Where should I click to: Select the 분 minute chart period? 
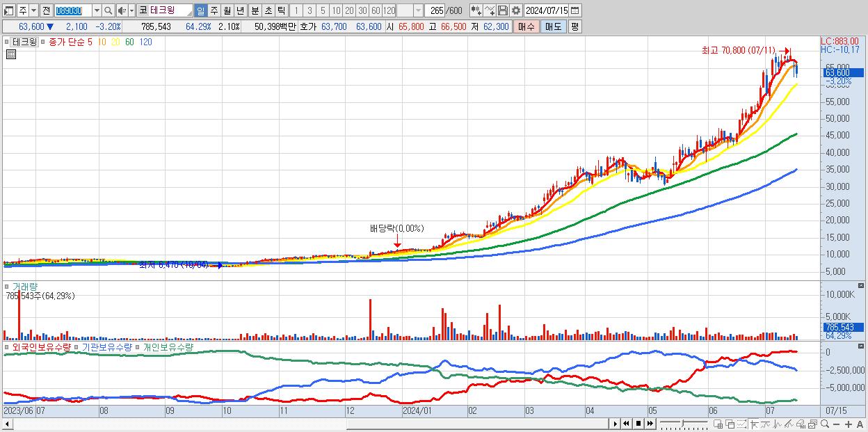(255, 10)
